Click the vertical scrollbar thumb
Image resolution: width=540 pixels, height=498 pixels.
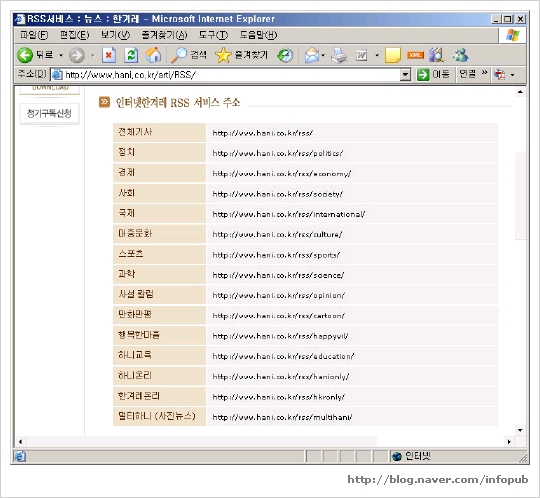coord(520,196)
